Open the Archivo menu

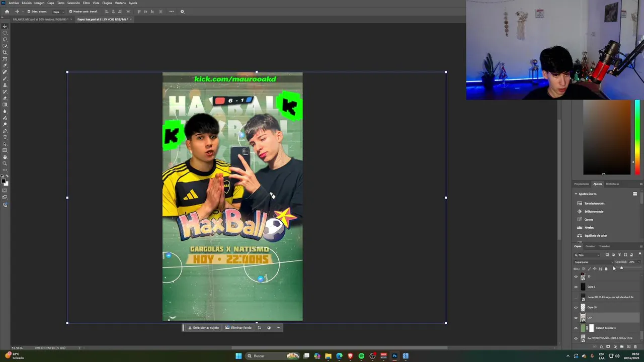tap(14, 3)
